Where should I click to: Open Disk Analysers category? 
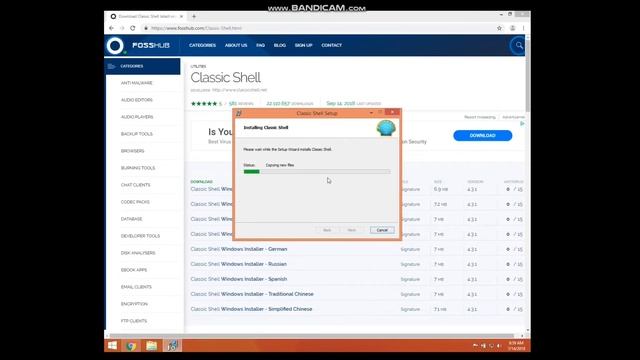click(x=138, y=253)
